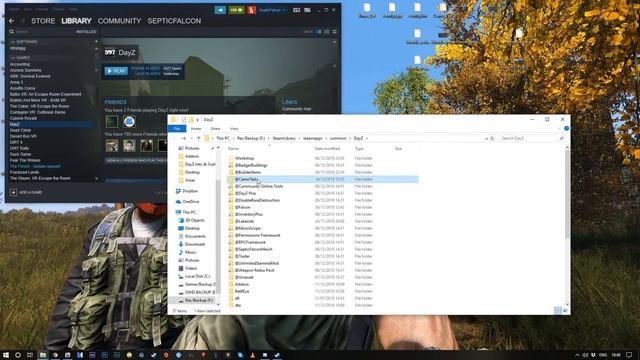The height and width of the screenshot is (360, 640).
Task: Switch to Steam's LIBRARY tab
Action: (76, 21)
